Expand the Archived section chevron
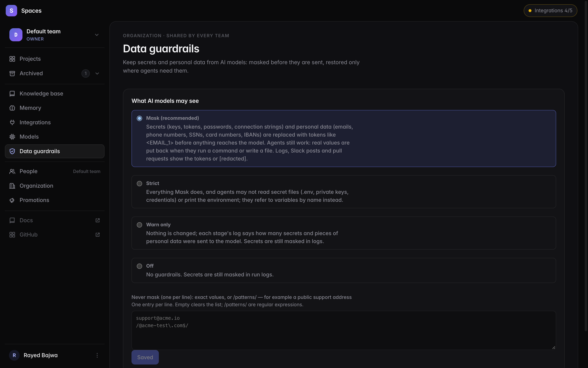The image size is (588, 368). pyautogui.click(x=97, y=74)
